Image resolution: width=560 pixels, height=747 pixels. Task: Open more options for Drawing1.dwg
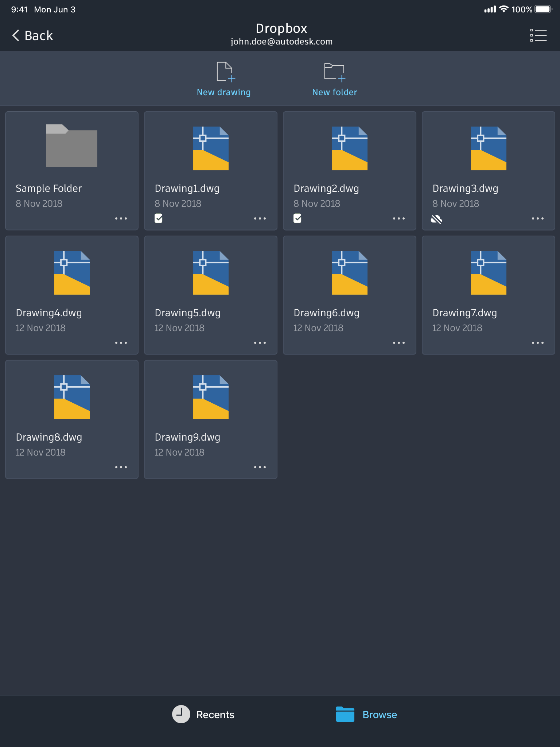coord(260,218)
